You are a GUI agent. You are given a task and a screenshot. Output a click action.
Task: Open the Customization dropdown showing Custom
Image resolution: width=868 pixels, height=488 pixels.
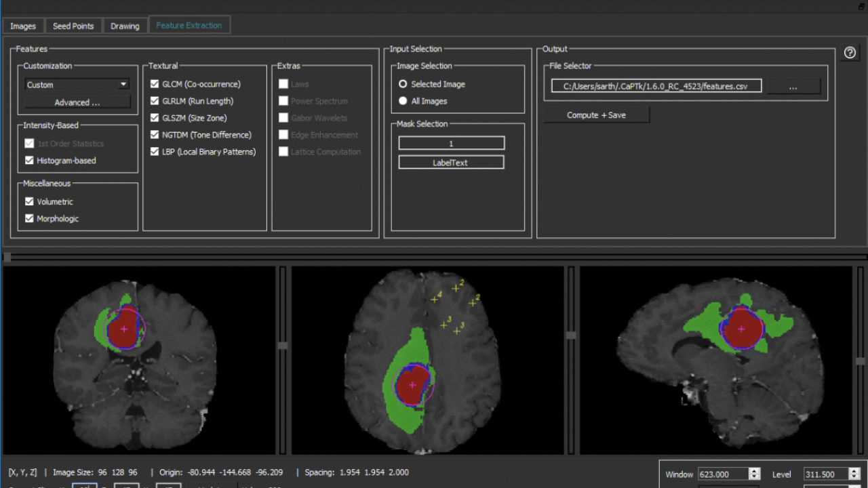click(x=77, y=84)
